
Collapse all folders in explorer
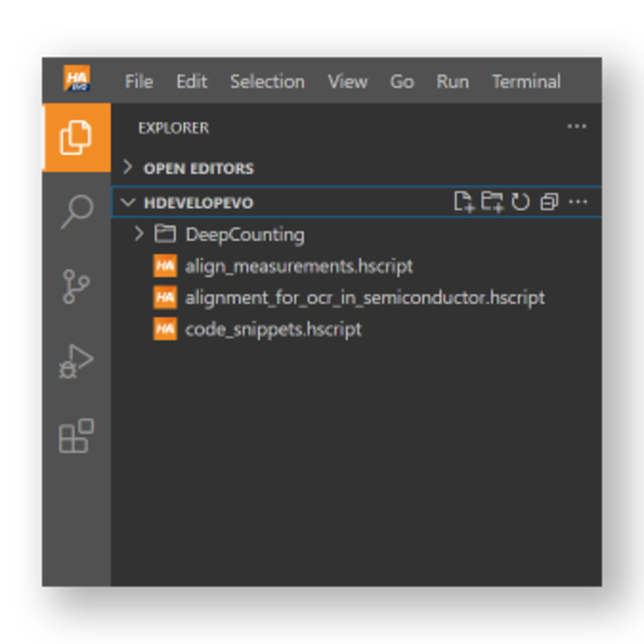point(549,202)
